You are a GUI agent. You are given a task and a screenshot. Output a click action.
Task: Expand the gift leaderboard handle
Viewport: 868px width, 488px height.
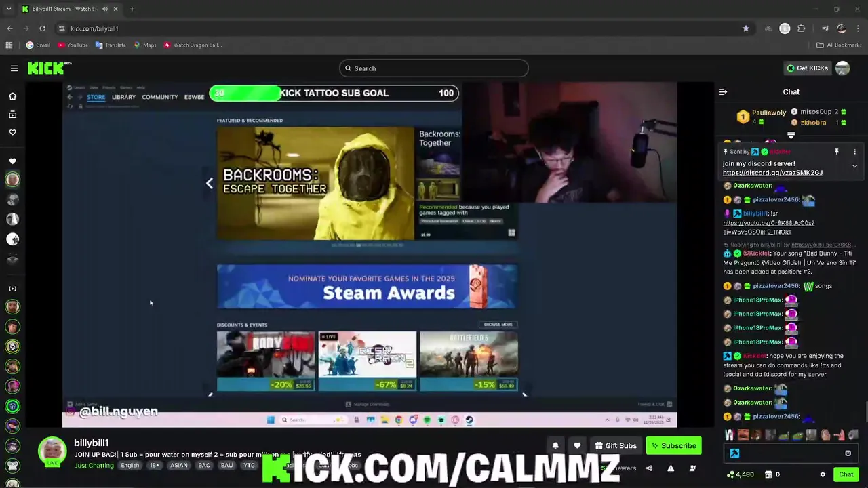point(791,136)
